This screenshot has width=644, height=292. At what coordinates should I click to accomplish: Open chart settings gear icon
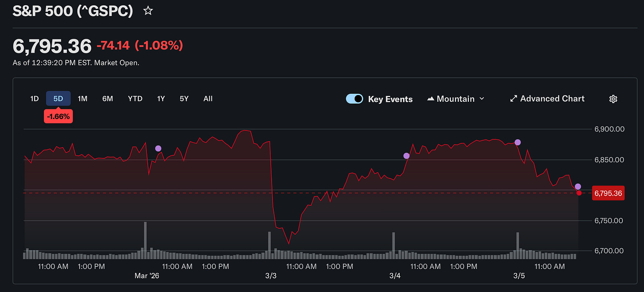pos(613,99)
